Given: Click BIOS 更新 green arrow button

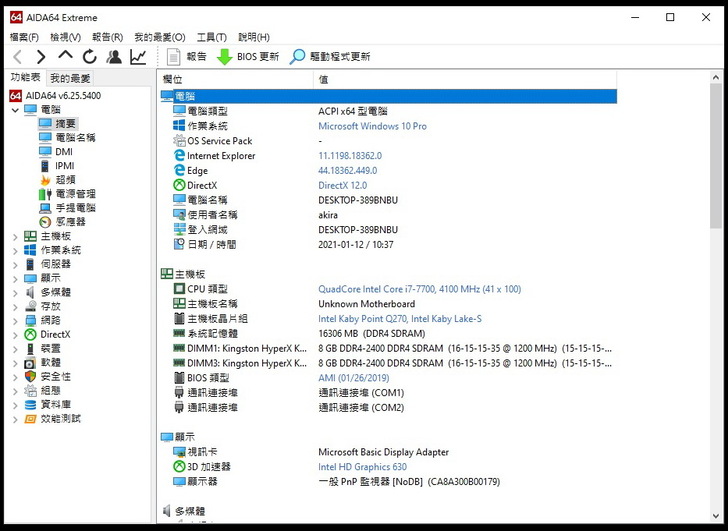Looking at the screenshot, I should click(x=248, y=57).
